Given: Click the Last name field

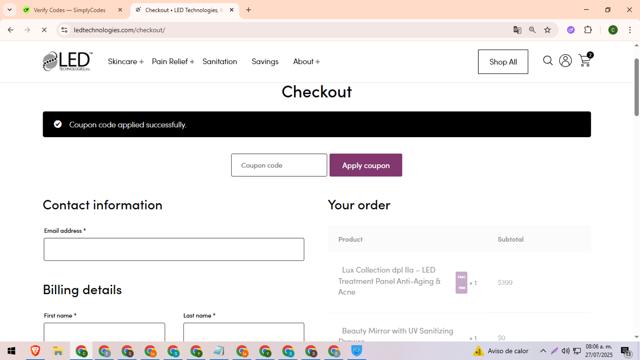Looking at the screenshot, I should (244, 332).
